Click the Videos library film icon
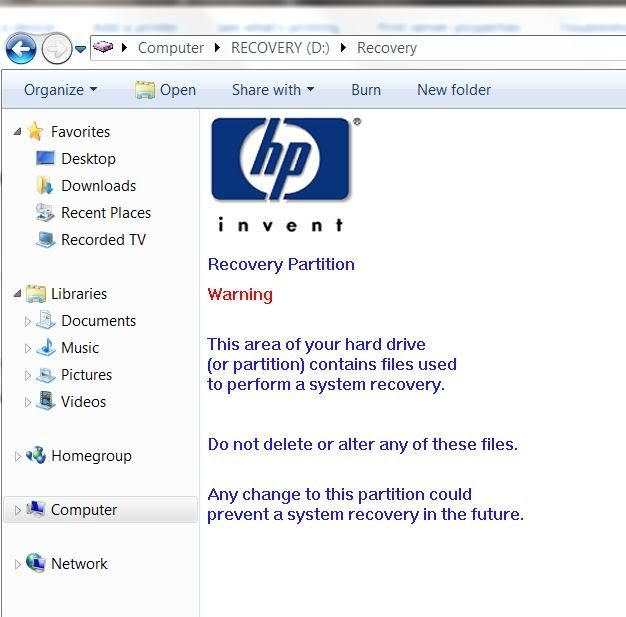 [x=46, y=401]
